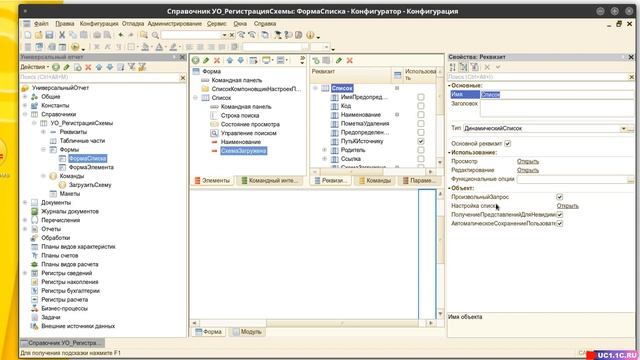Click pencil Edit icon in configuration tree panel
Image resolution: width=640 pixels, height=360 pixels.
[67, 67]
